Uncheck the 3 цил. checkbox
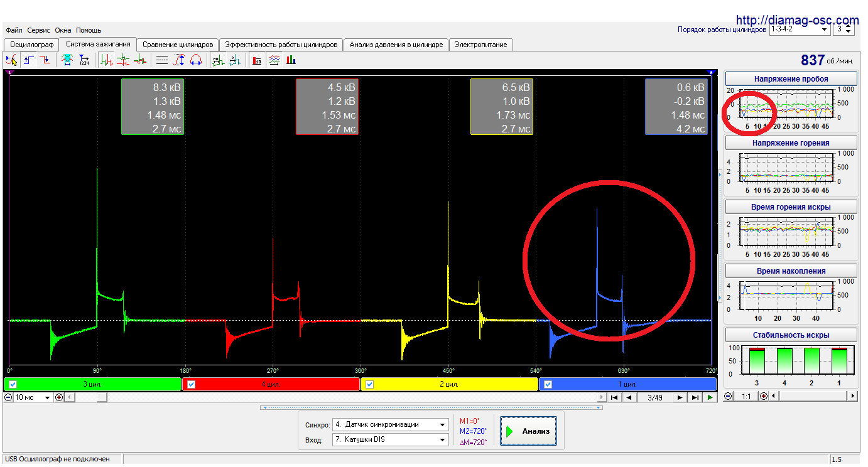 tap(13, 384)
